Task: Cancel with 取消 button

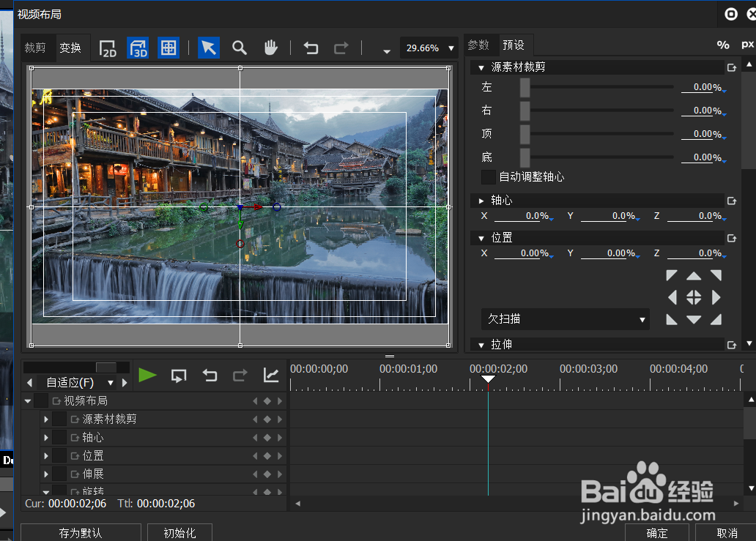Action: [x=727, y=533]
